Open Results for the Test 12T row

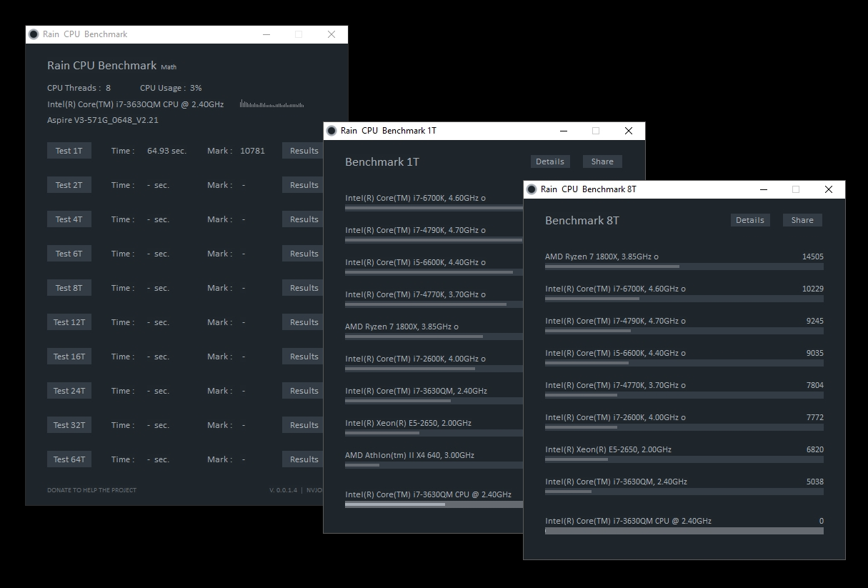(x=303, y=322)
